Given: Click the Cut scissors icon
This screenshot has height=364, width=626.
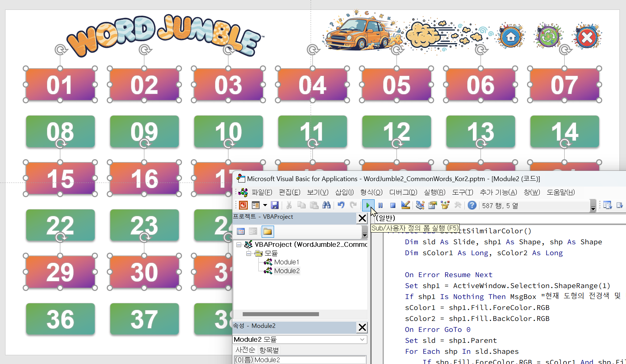Looking at the screenshot, I should [289, 205].
